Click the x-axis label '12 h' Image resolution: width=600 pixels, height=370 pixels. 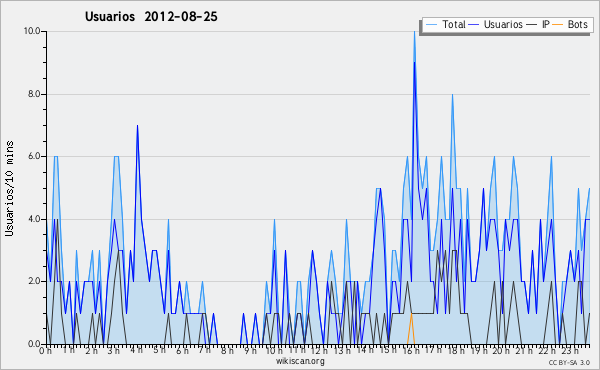[x=319, y=350]
